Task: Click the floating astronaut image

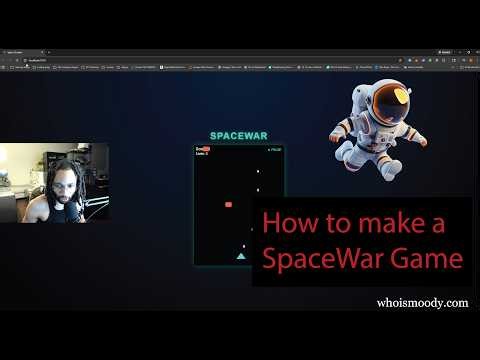Action: point(379,130)
